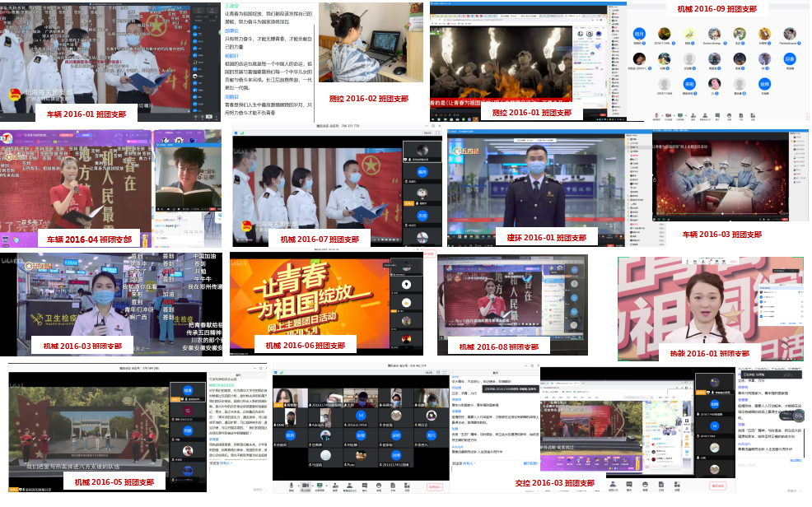The image size is (812, 507).
Task: Open chat icon in 交控 2016-03 meeting toolbar
Action: (628, 484)
